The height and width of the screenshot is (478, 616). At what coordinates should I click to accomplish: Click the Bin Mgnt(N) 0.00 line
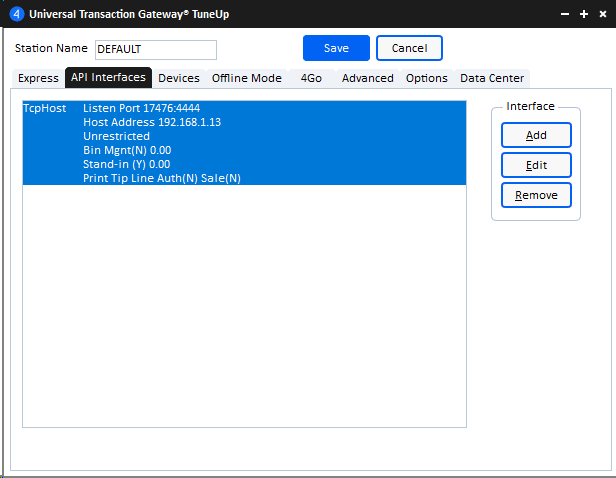pyautogui.click(x=127, y=150)
